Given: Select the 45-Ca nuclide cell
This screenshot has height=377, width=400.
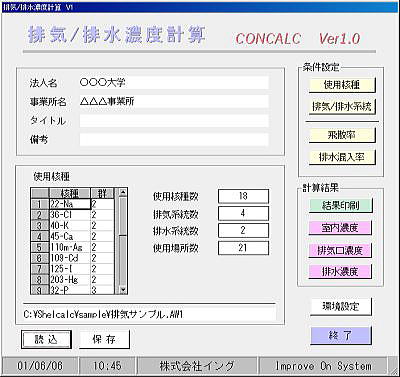Looking at the screenshot, I should [70, 236].
